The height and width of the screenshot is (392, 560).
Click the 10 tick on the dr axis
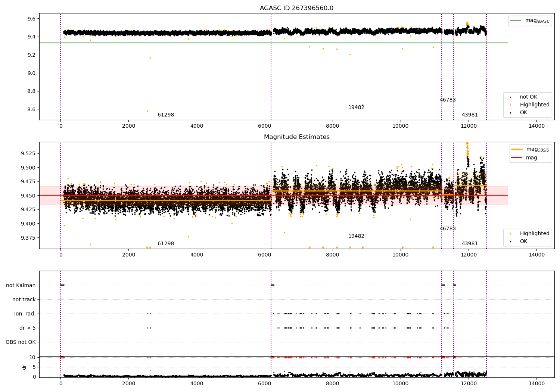click(x=32, y=357)
